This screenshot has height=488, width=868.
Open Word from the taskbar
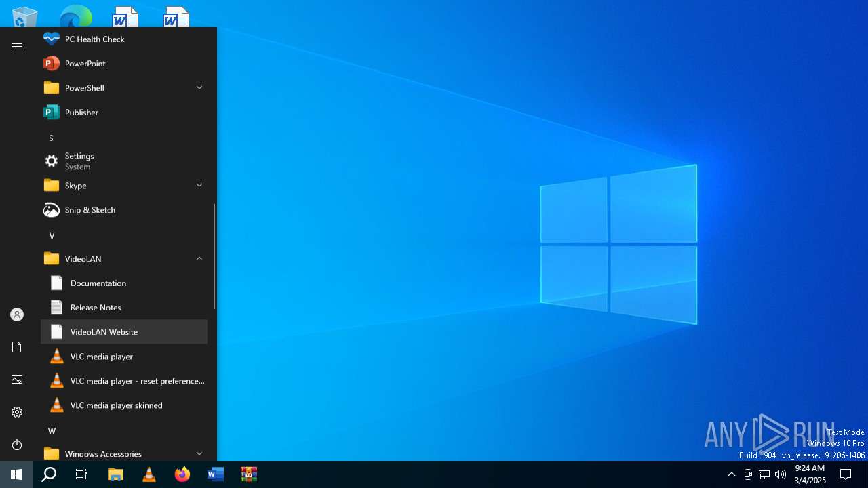point(216,474)
